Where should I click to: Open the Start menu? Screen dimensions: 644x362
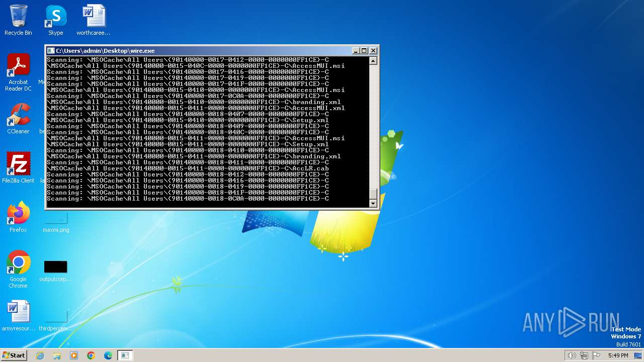coord(14,355)
